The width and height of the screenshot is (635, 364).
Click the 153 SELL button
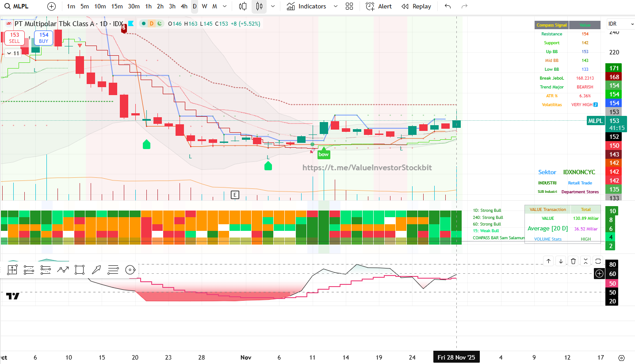[15, 38]
